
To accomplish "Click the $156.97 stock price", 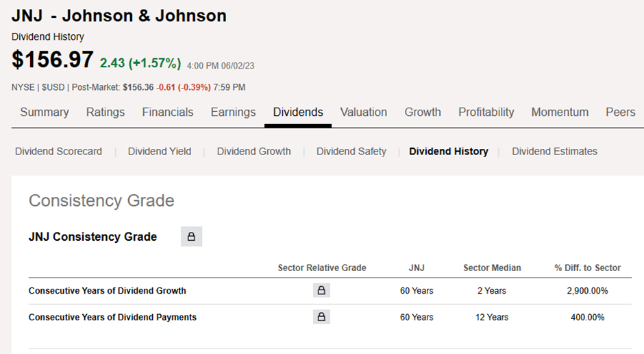I will point(53,60).
